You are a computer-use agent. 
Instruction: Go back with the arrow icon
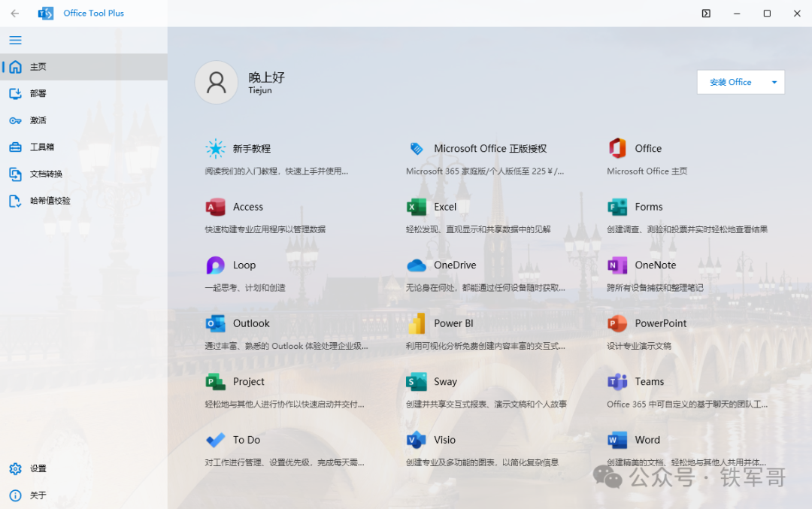pos(15,14)
